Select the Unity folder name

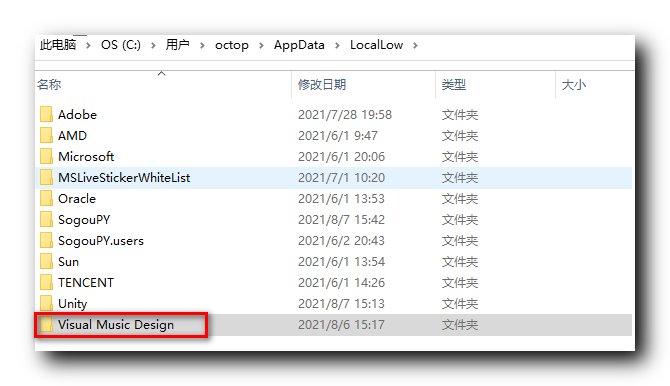pos(73,303)
